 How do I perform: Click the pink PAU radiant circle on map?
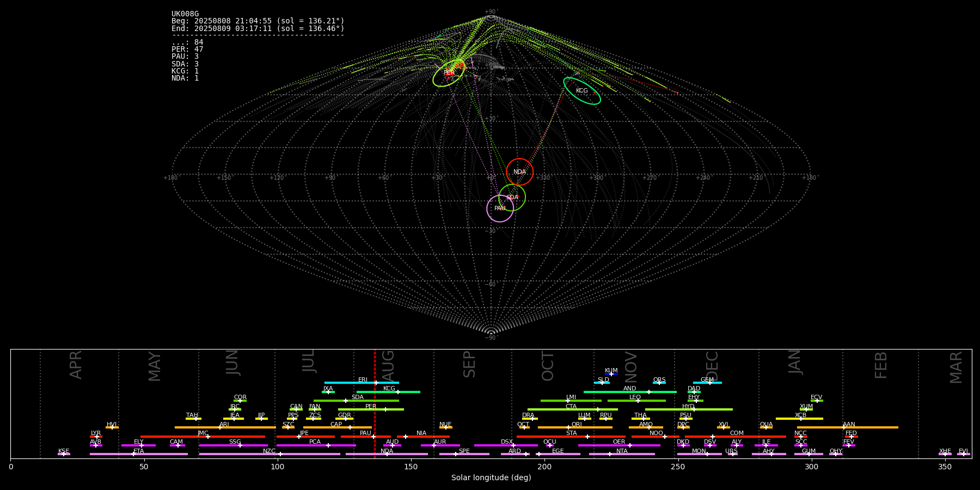coord(500,209)
